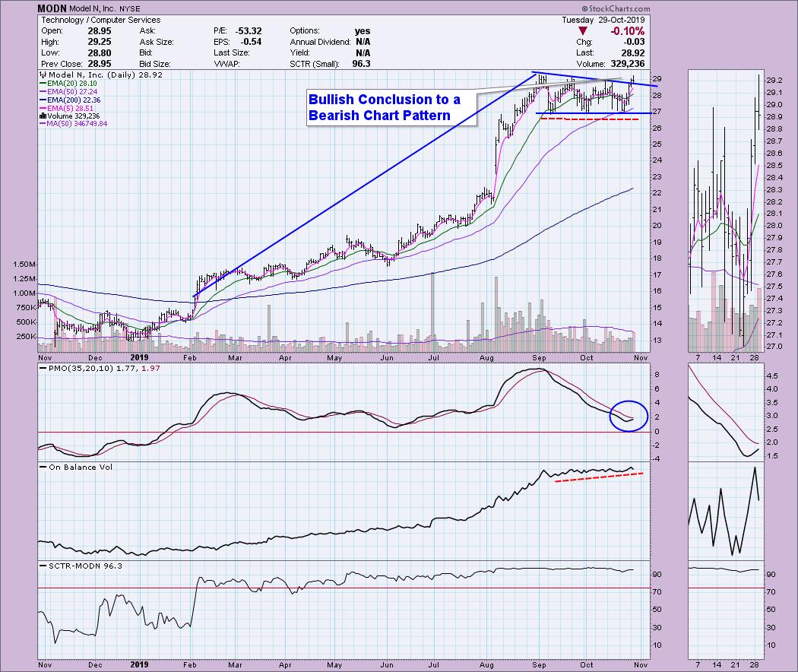This screenshot has height=672, width=798.
Task: Select the EPS value -0.54
Action: [x=250, y=42]
